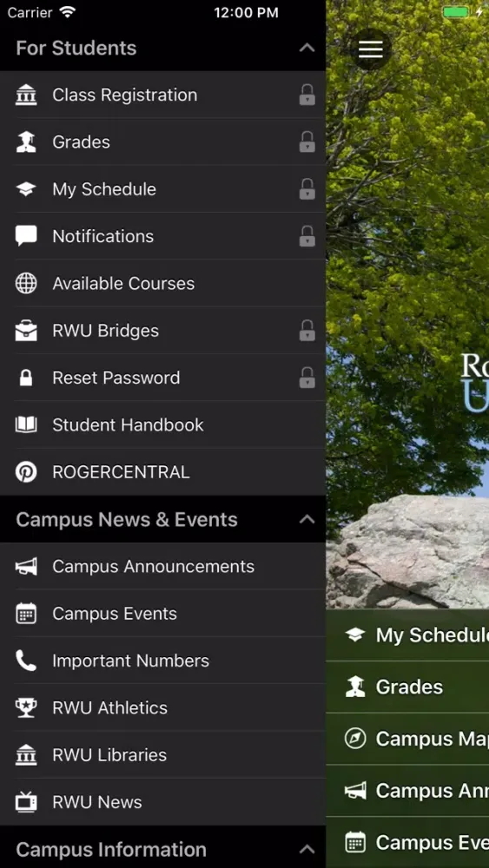489x868 pixels.
Task: Click the lock badge on Class Registration row
Action: [x=307, y=95]
